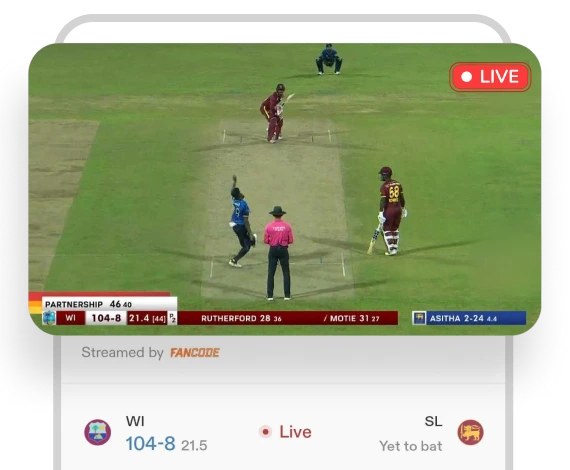
Task: Click the wicketkeeper behind the stumps
Action: (329, 59)
